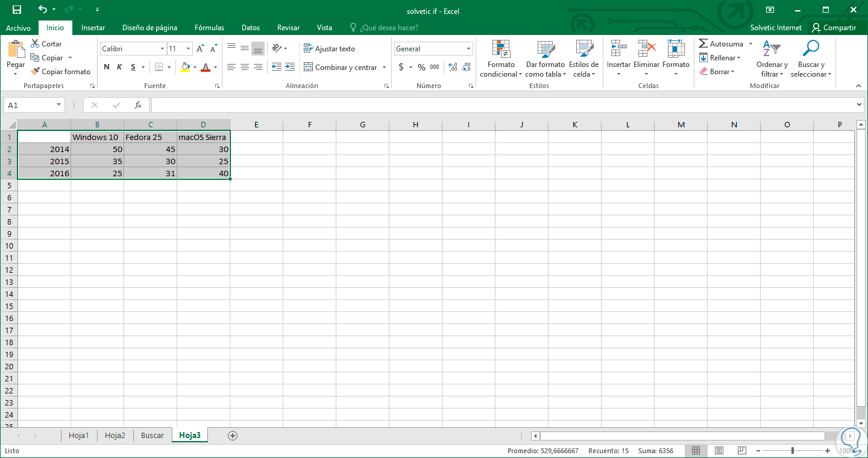Undo the last action
868x458 pixels.
click(42, 10)
